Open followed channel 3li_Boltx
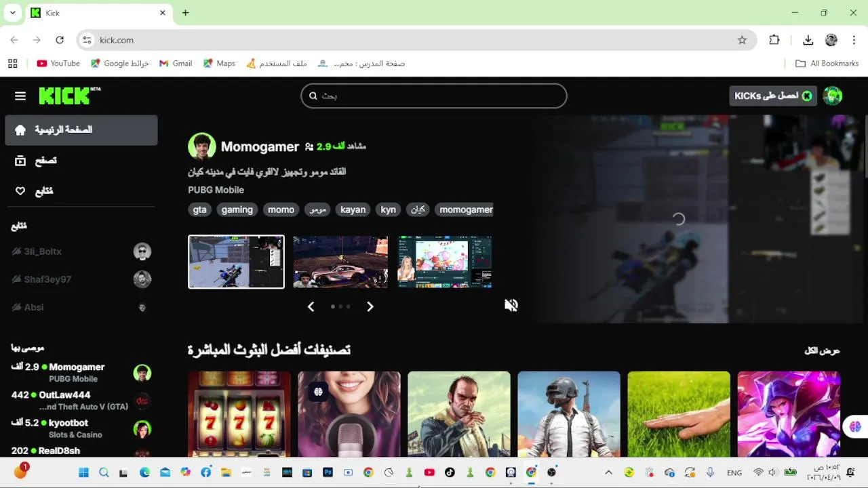This screenshot has height=488, width=868. pyautogui.click(x=81, y=251)
